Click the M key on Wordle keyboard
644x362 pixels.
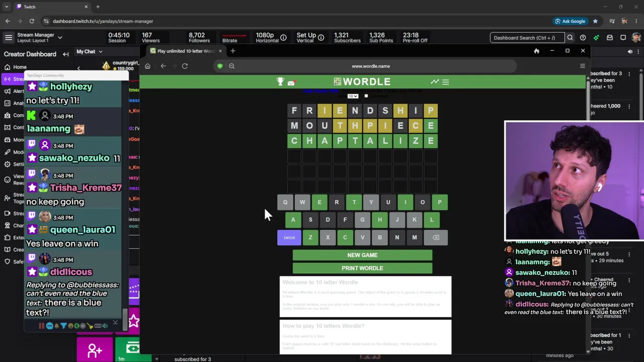414,237
